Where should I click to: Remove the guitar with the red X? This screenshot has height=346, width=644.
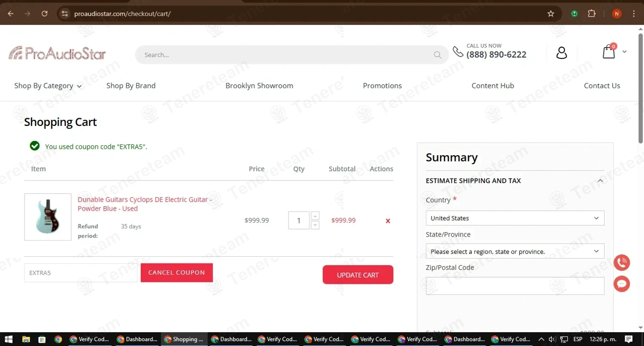pos(388,221)
